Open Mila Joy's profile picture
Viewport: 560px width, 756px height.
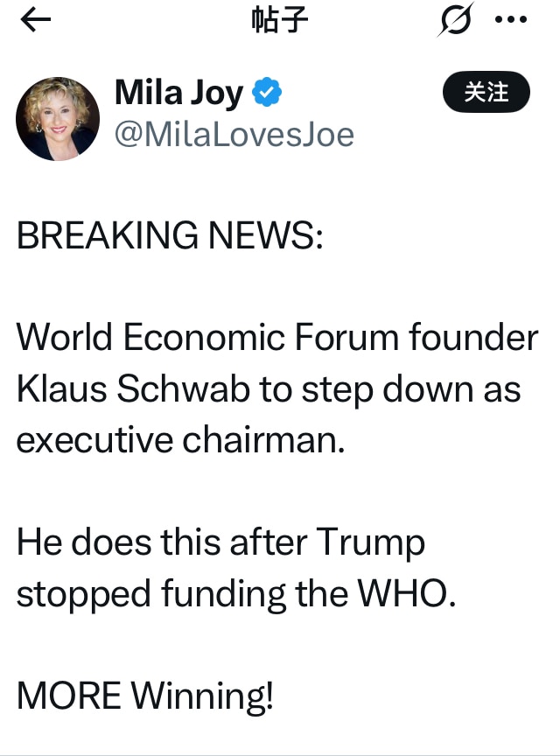tap(58, 119)
